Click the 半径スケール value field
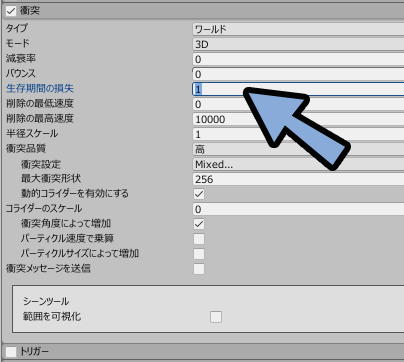Screen dimensions: 404x362 pos(298,134)
